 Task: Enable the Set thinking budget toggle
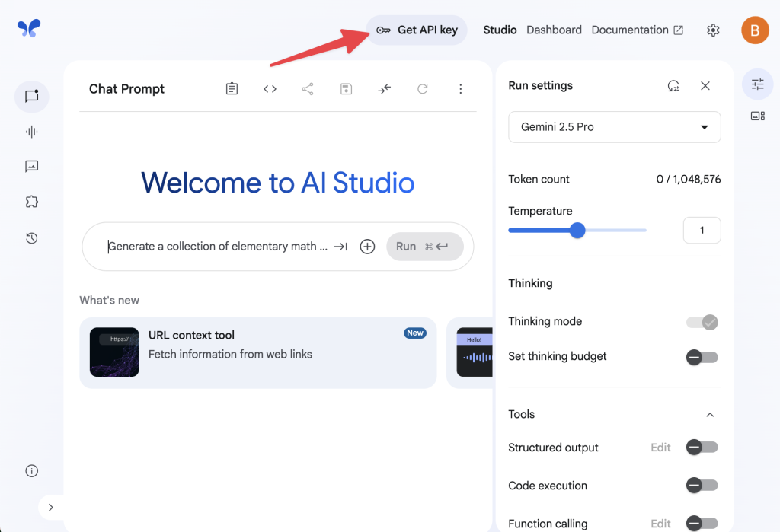tap(702, 357)
